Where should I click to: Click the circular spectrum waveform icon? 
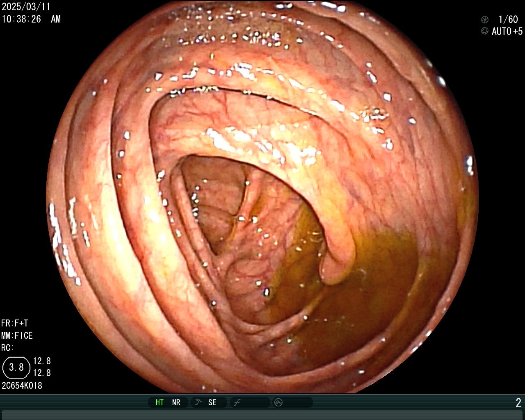tap(278, 402)
